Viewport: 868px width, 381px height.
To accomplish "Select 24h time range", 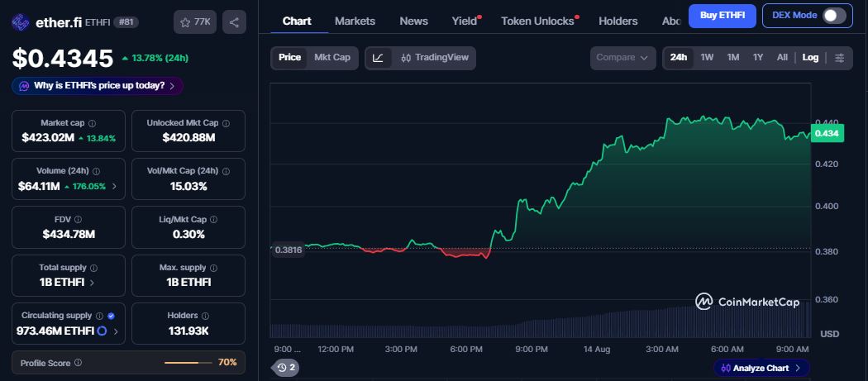I will [679, 58].
